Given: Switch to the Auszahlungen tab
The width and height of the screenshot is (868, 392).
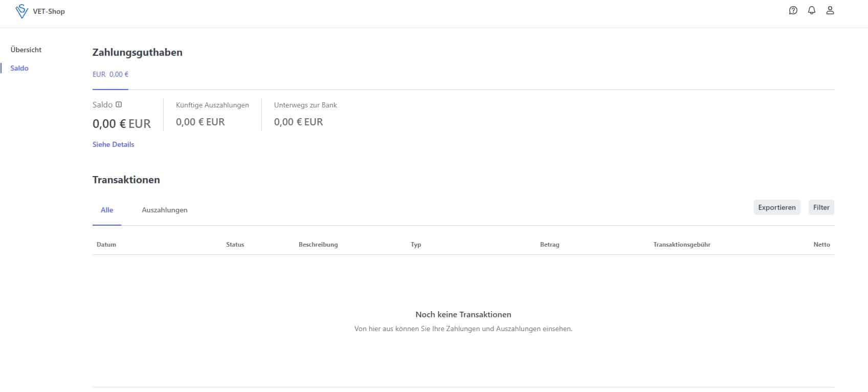Looking at the screenshot, I should click(x=165, y=210).
